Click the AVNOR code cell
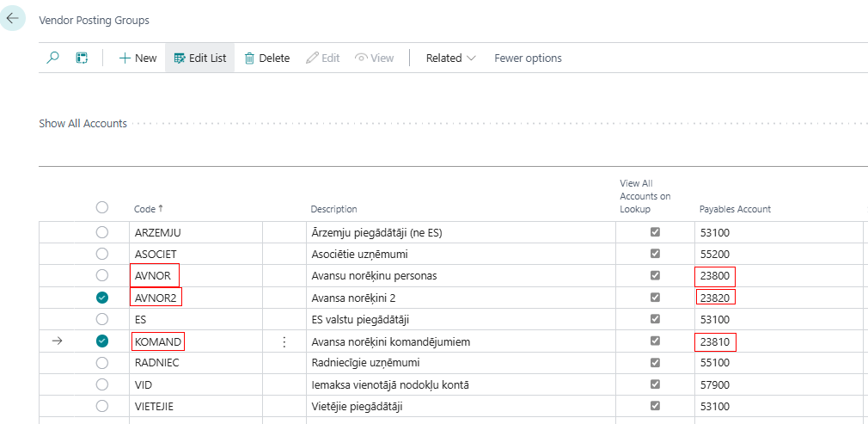 (x=195, y=275)
